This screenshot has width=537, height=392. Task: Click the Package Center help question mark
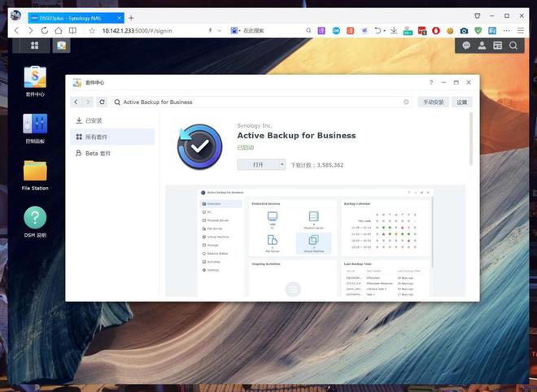coord(431,83)
